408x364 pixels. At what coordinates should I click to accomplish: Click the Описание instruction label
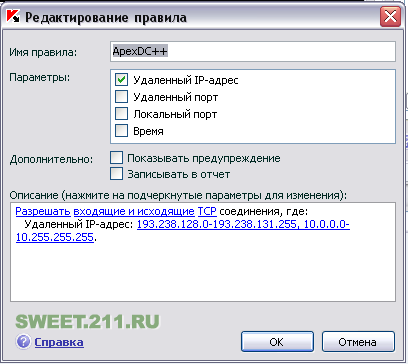pyautogui.click(x=178, y=195)
